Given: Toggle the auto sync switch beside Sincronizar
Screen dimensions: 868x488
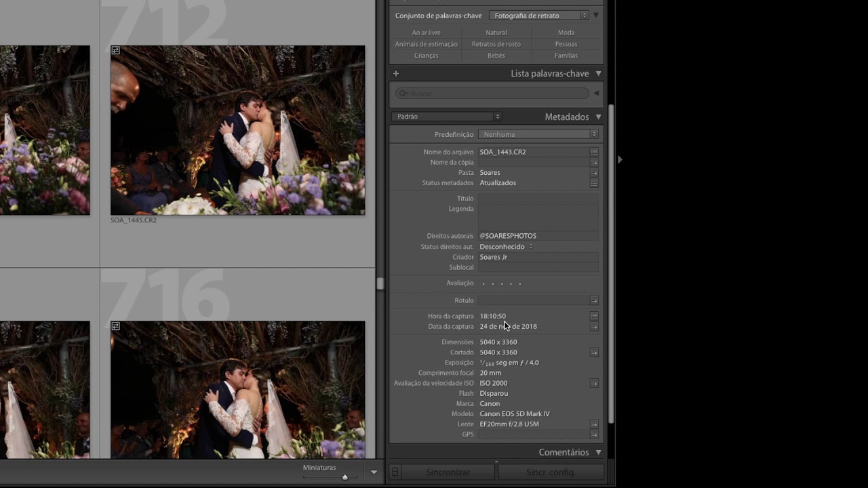Looking at the screenshot, I should click(395, 472).
